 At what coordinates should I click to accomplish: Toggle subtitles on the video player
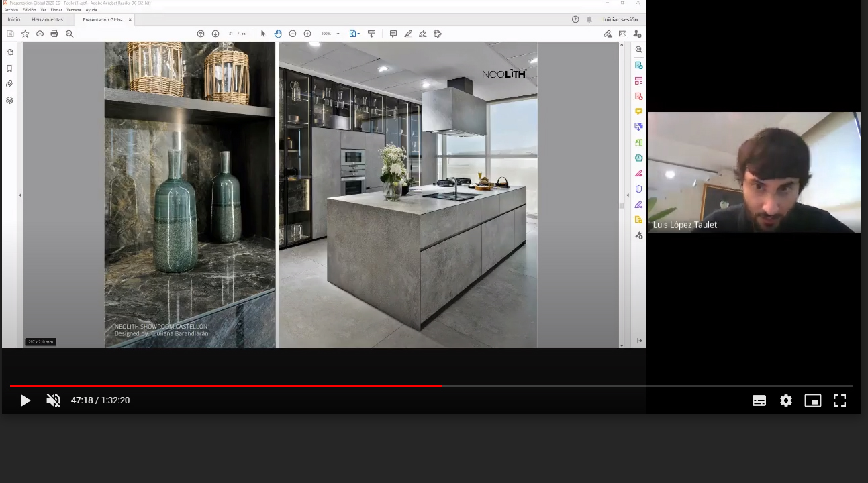pyautogui.click(x=759, y=400)
